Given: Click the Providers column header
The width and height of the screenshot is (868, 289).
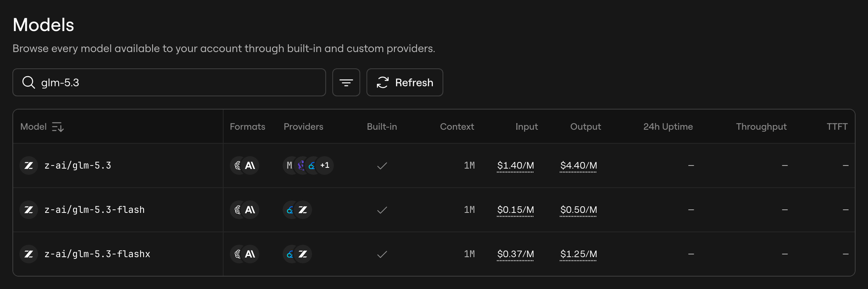Looking at the screenshot, I should click(304, 127).
